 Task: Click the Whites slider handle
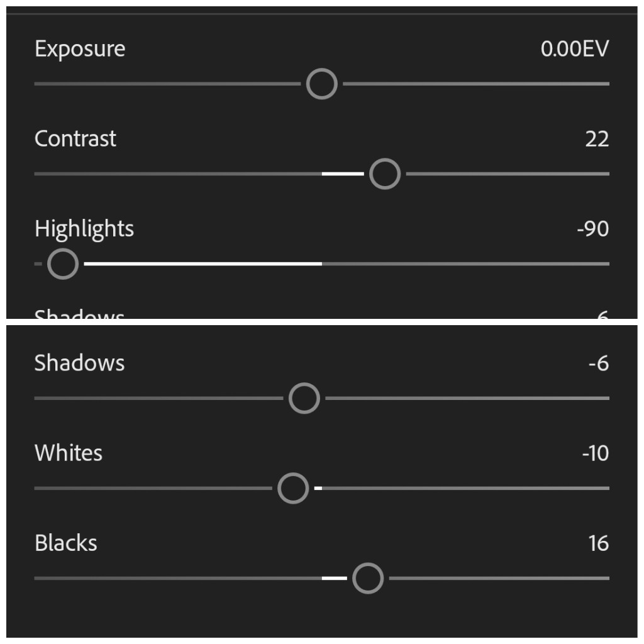click(293, 488)
